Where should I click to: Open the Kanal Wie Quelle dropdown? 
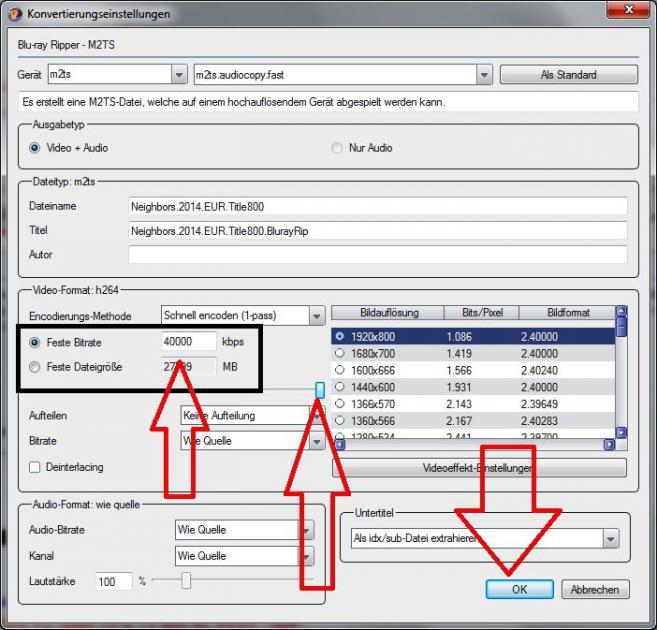pos(306,556)
